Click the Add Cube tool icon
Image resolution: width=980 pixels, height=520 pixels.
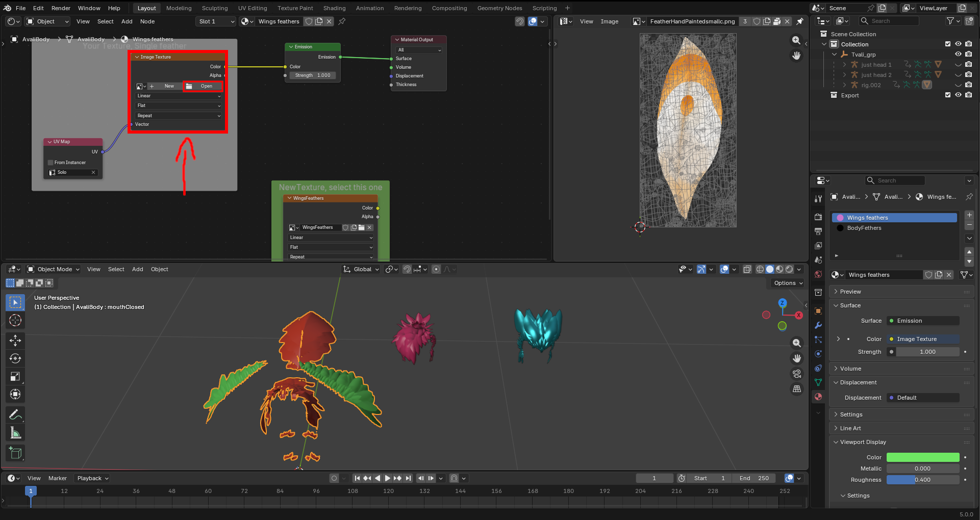click(15, 453)
